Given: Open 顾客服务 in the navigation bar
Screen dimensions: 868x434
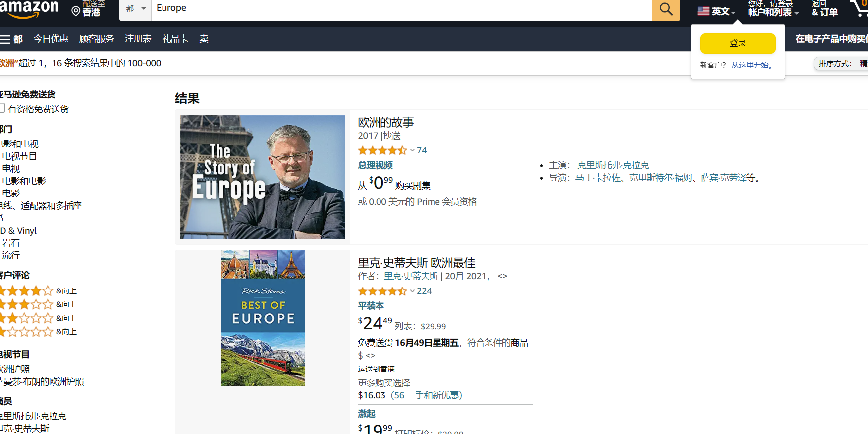Looking at the screenshot, I should (x=96, y=39).
